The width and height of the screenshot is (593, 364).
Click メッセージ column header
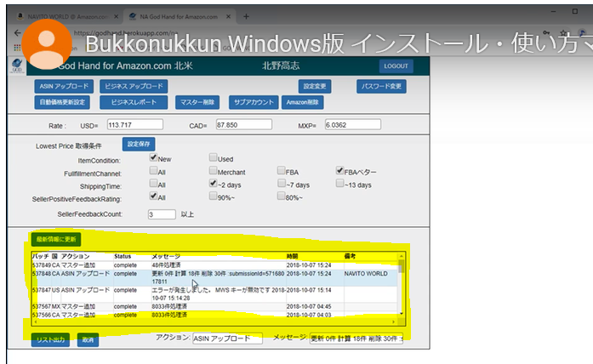166,256
